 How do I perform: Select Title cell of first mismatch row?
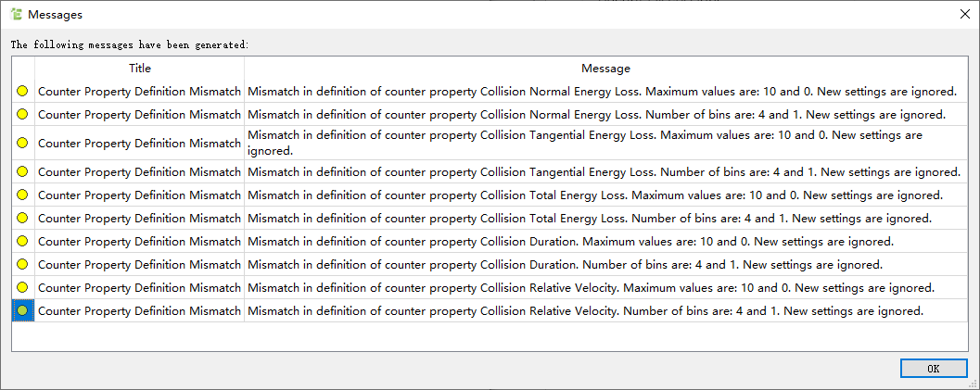(x=139, y=92)
